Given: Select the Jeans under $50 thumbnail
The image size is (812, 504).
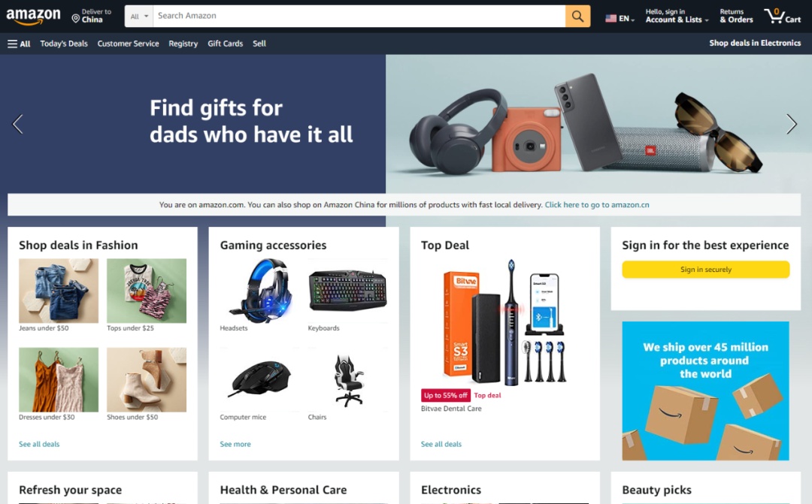Looking at the screenshot, I should (x=59, y=291).
